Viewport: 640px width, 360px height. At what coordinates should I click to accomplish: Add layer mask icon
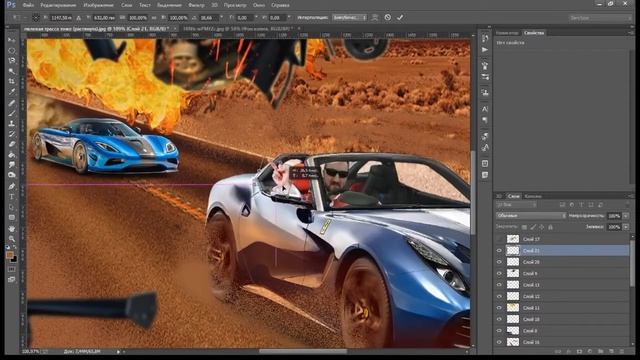pyautogui.click(x=579, y=351)
